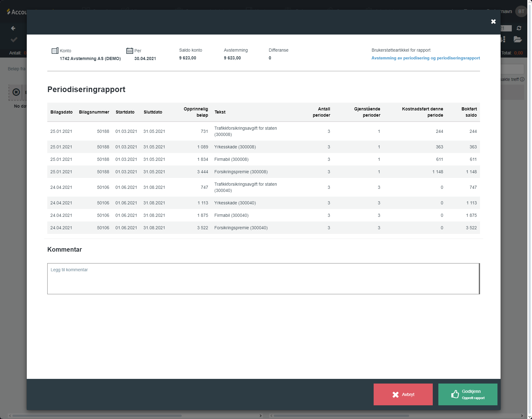The image size is (532, 419).
Task: Click the Konto ledger icon
Action: 55,51
